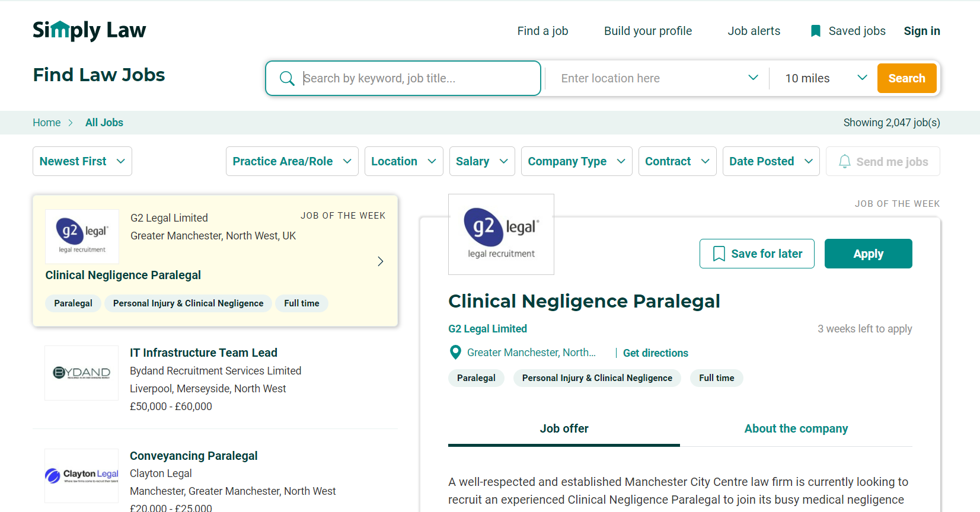Image resolution: width=980 pixels, height=512 pixels.
Task: Switch to the Job offer tab
Action: pyautogui.click(x=564, y=428)
